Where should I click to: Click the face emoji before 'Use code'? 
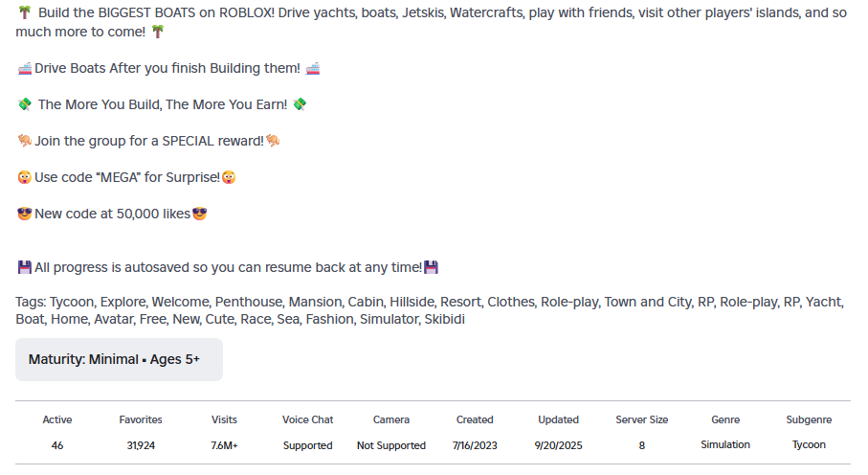coord(24,177)
